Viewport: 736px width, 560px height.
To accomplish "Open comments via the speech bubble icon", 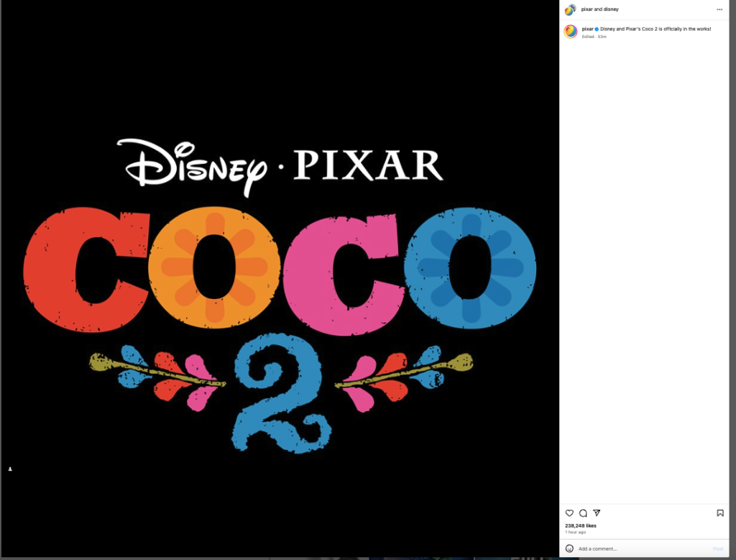I will pos(583,513).
